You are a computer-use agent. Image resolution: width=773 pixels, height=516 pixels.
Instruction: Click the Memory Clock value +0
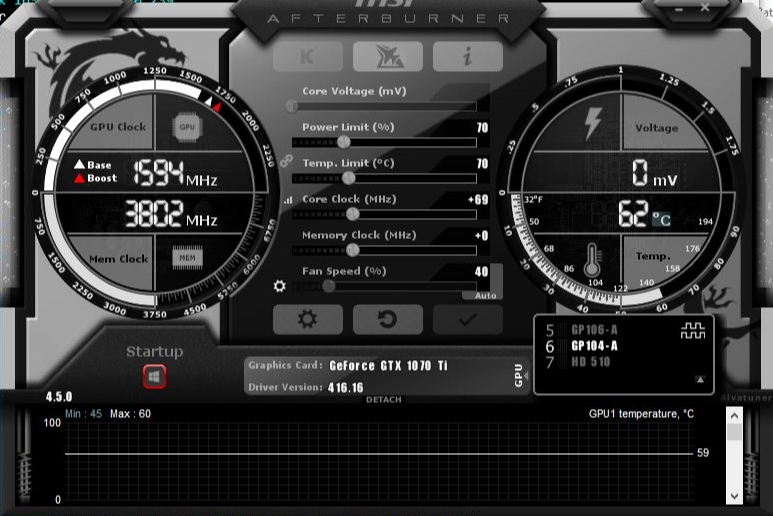tap(482, 236)
